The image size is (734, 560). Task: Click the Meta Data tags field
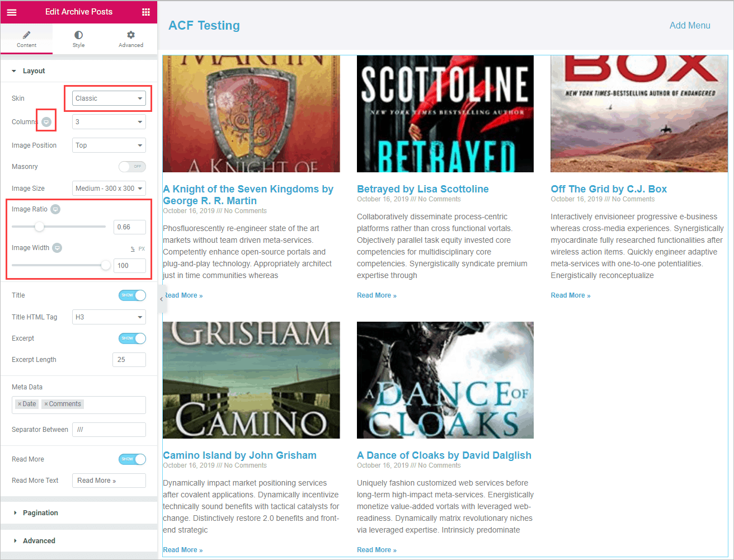(x=79, y=404)
